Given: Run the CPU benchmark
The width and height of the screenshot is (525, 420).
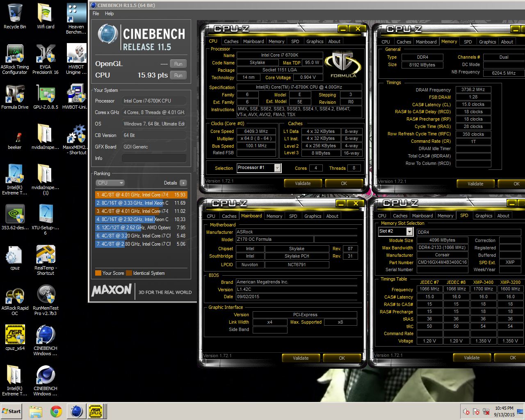Looking at the screenshot, I should (178, 75).
